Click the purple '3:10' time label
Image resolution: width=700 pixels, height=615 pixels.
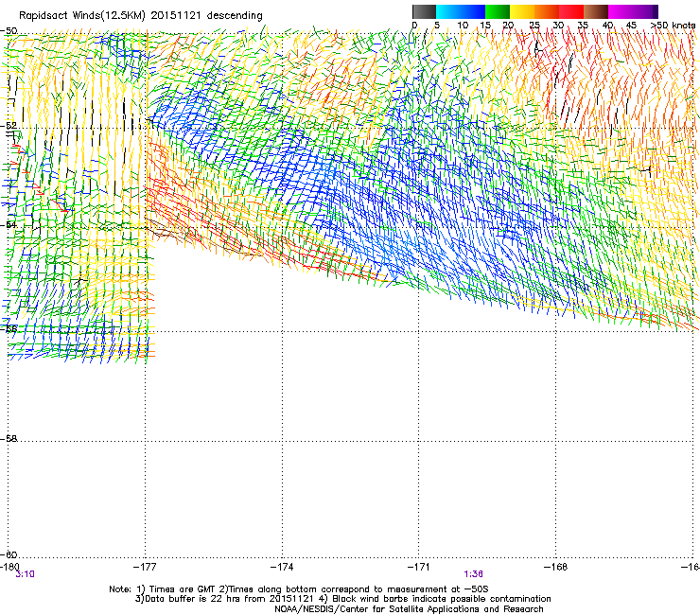coord(25,574)
